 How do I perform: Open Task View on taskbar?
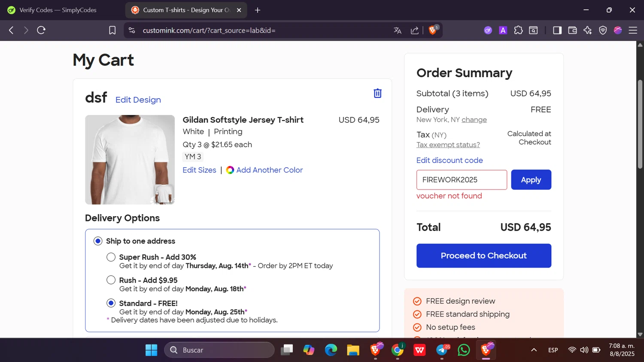[x=286, y=350]
